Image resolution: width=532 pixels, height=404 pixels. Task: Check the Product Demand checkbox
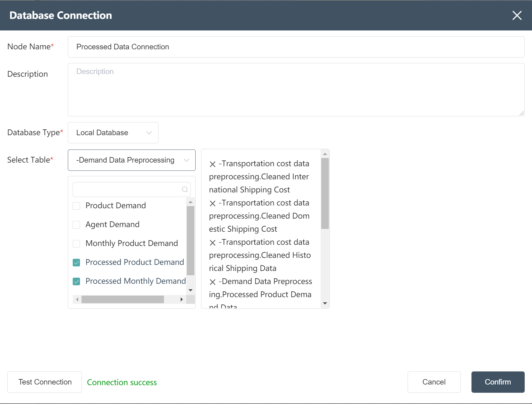pos(76,206)
